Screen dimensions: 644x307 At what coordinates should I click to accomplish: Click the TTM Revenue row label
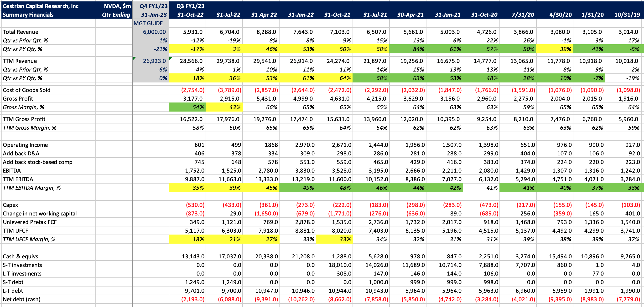tap(20, 61)
